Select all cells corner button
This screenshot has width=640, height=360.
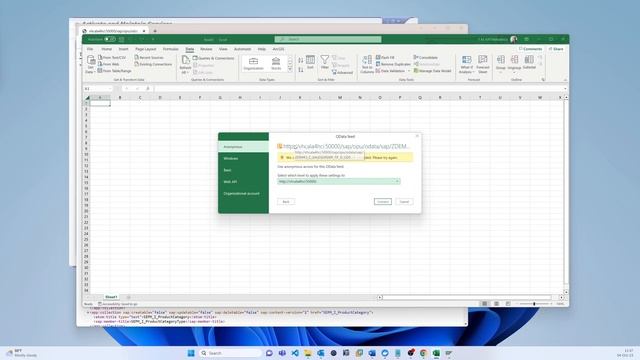click(x=87, y=98)
